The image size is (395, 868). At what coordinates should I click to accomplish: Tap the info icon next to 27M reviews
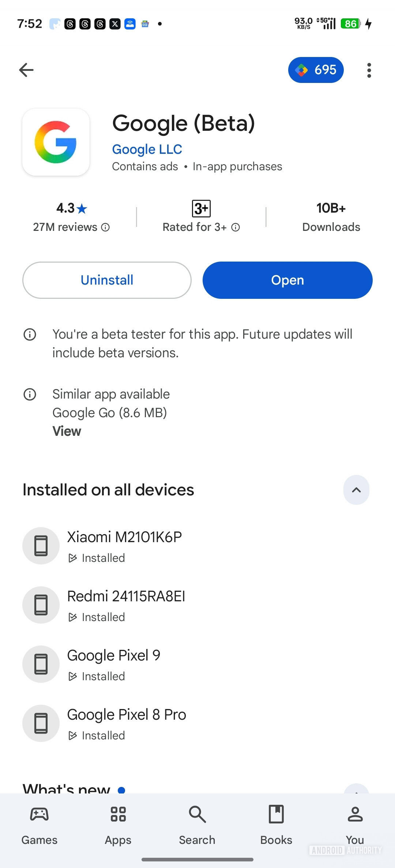[x=105, y=227]
